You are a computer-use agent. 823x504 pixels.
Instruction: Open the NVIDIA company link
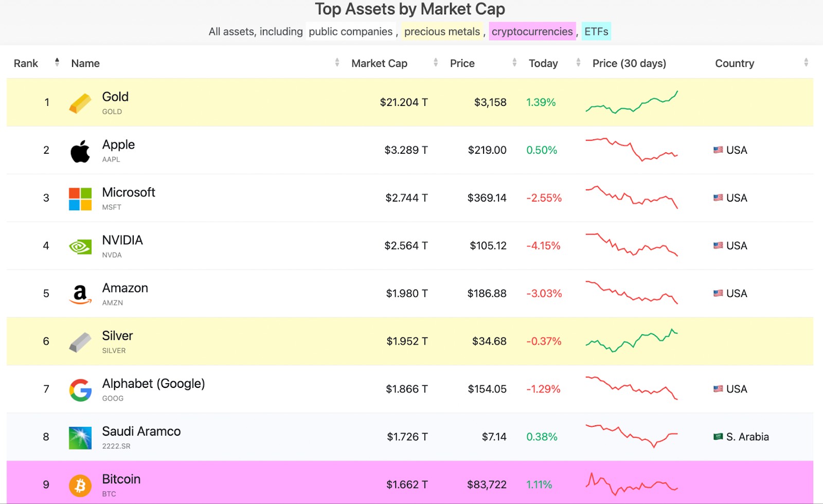click(x=122, y=240)
